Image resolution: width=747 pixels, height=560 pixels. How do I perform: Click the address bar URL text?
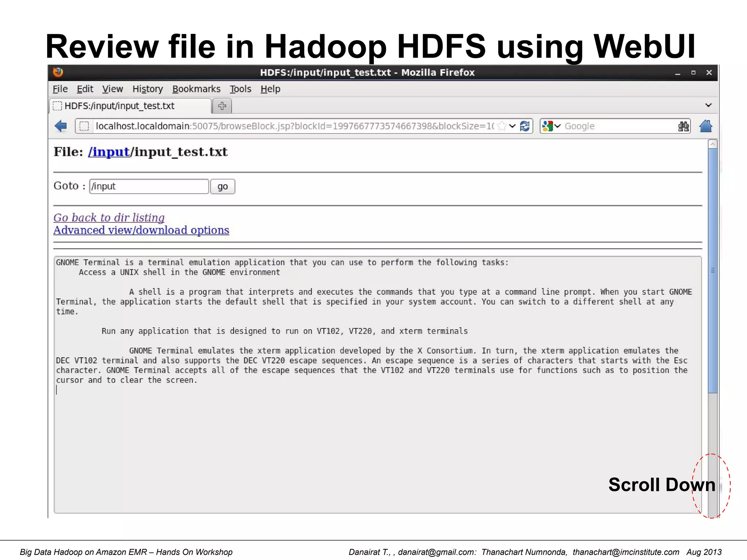pyautogui.click(x=294, y=126)
